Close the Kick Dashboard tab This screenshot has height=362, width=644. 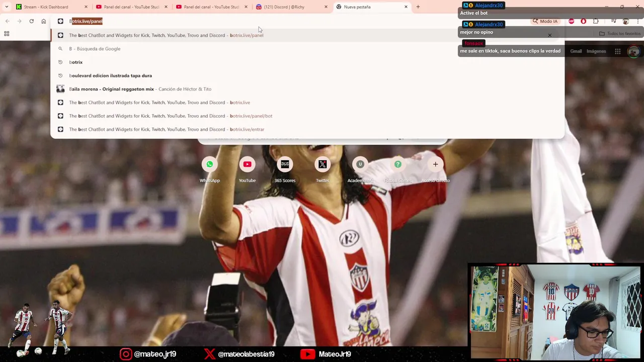click(86, 7)
